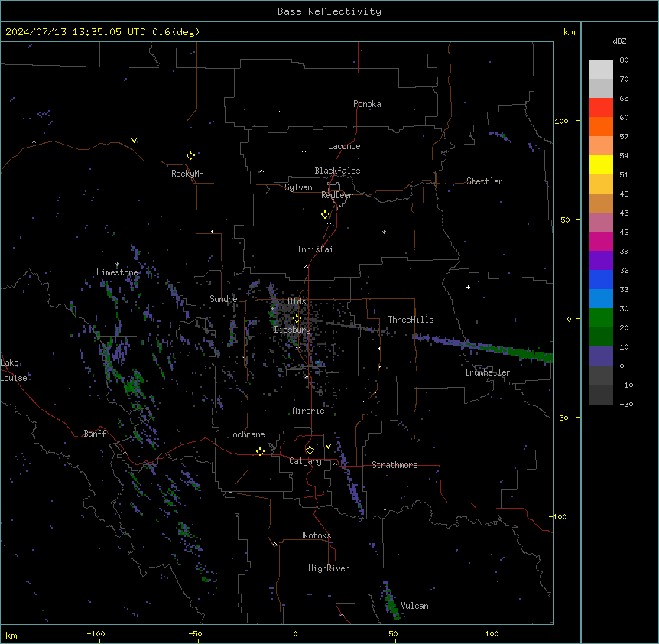The width and height of the screenshot is (659, 644).
Task: Pick the purple 36-39 dBZ legend swatch
Action: click(601, 261)
